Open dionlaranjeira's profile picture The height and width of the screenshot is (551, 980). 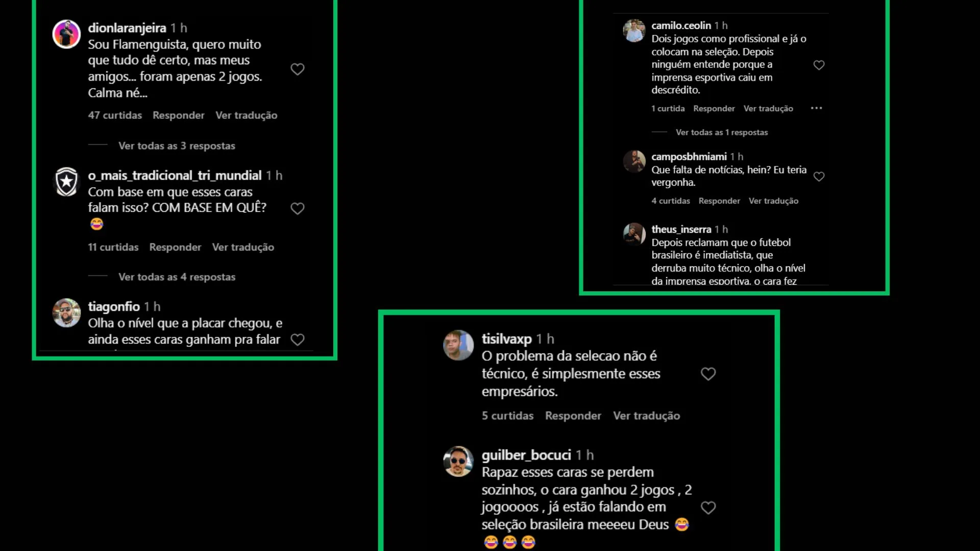tap(66, 34)
